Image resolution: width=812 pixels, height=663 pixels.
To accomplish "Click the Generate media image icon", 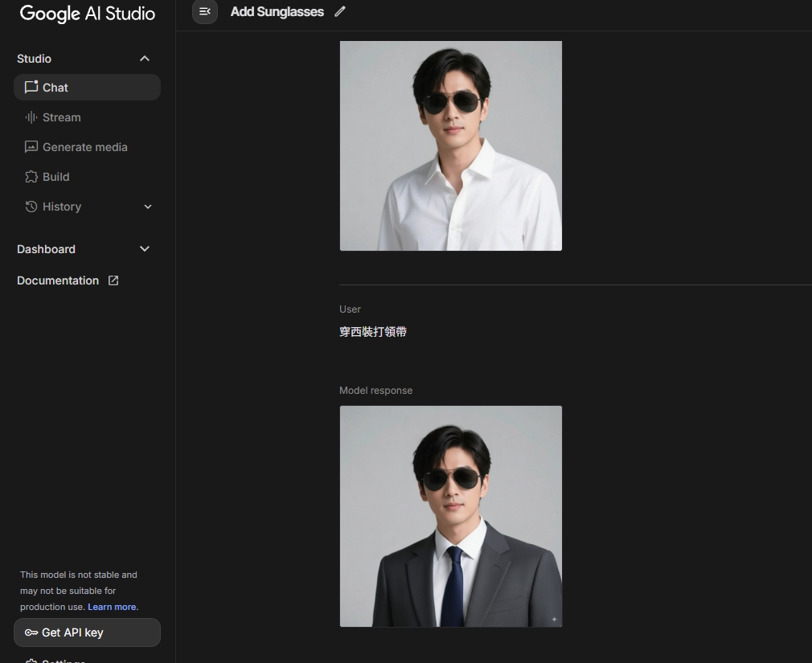I will [31, 147].
